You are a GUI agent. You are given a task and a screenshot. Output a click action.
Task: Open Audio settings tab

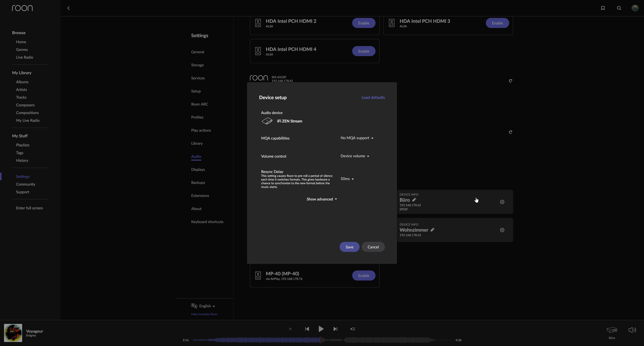coord(196,157)
